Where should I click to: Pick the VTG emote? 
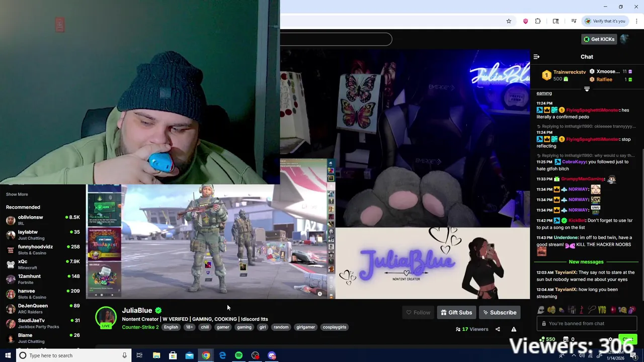(x=602, y=310)
